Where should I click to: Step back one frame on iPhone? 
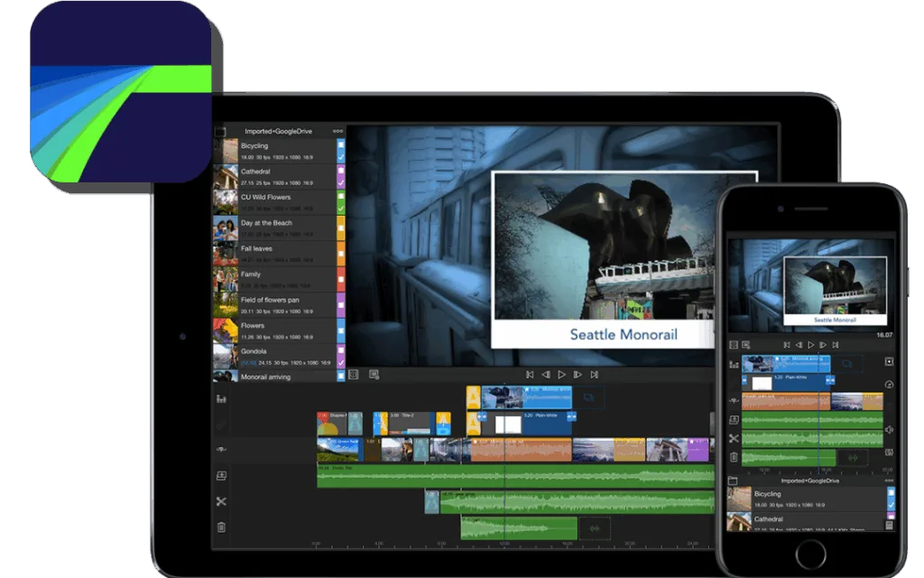799,345
